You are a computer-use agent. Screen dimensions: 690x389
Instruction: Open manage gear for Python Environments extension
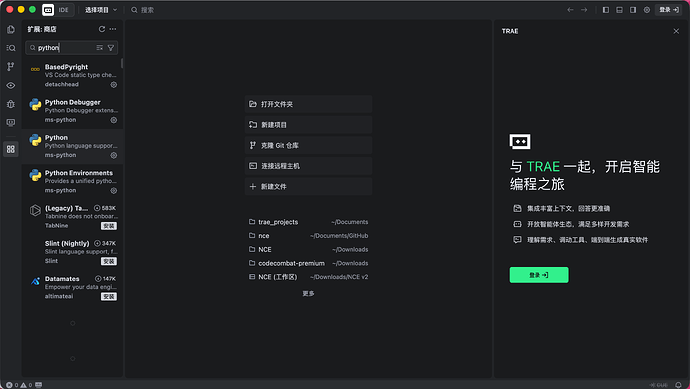(x=114, y=191)
